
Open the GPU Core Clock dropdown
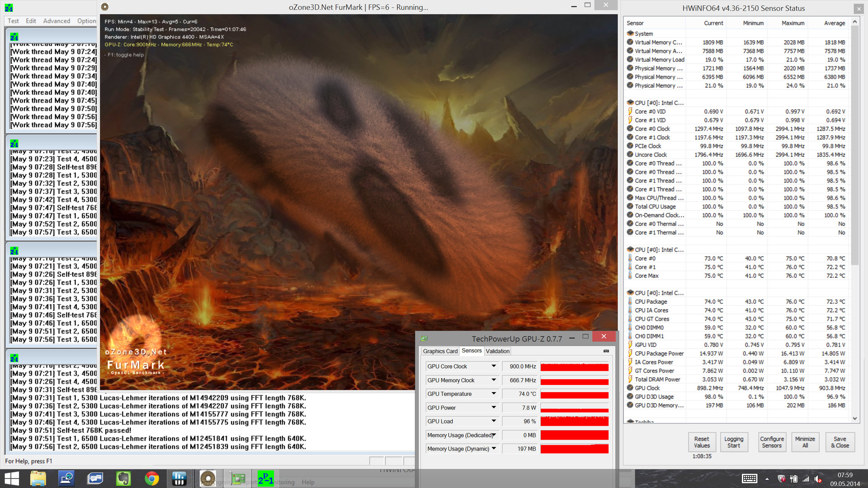point(494,366)
